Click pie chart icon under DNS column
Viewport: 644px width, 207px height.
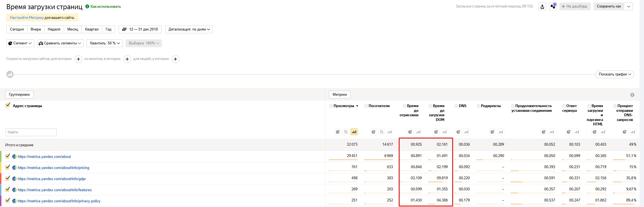point(458,132)
